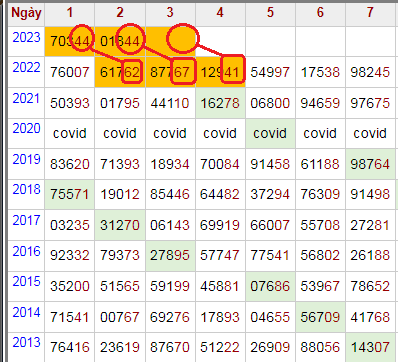Click the orange cell 61762

click(120, 72)
